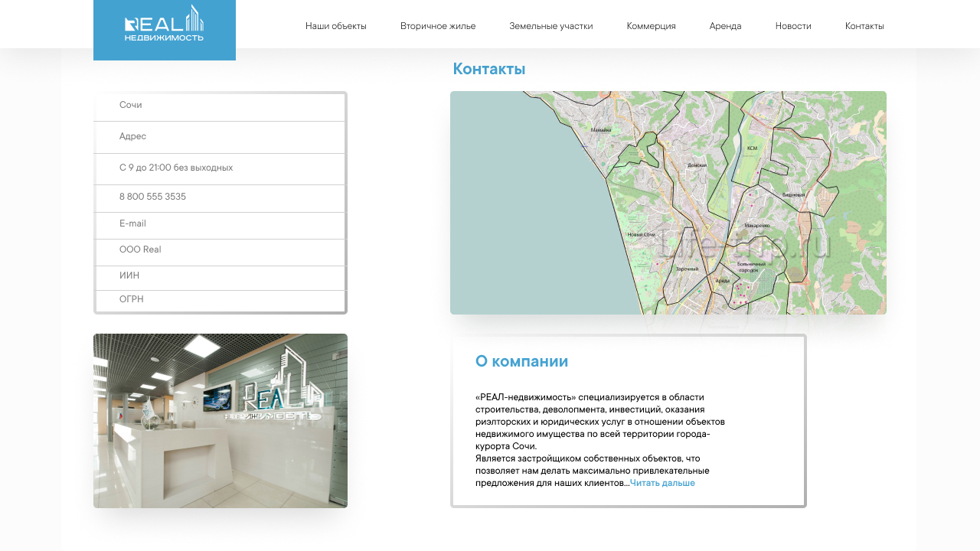
Task: Select the ООО Real row
Action: point(220,252)
